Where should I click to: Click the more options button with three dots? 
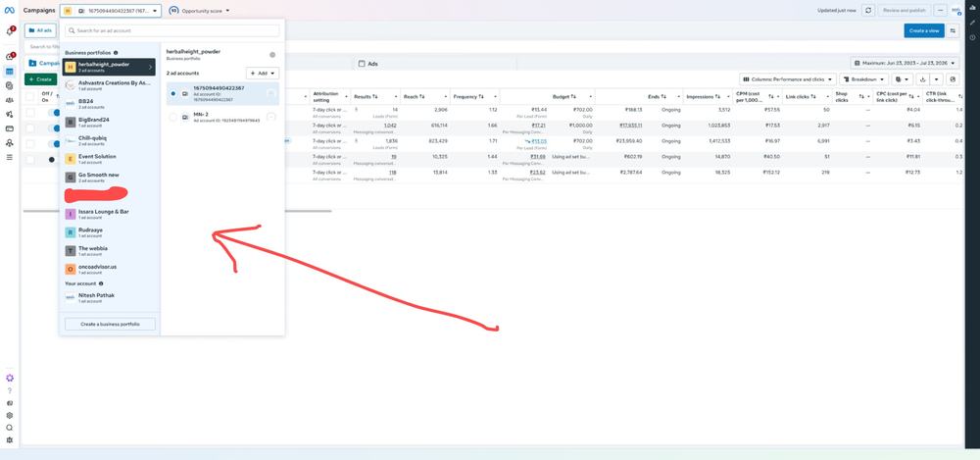coord(941,11)
